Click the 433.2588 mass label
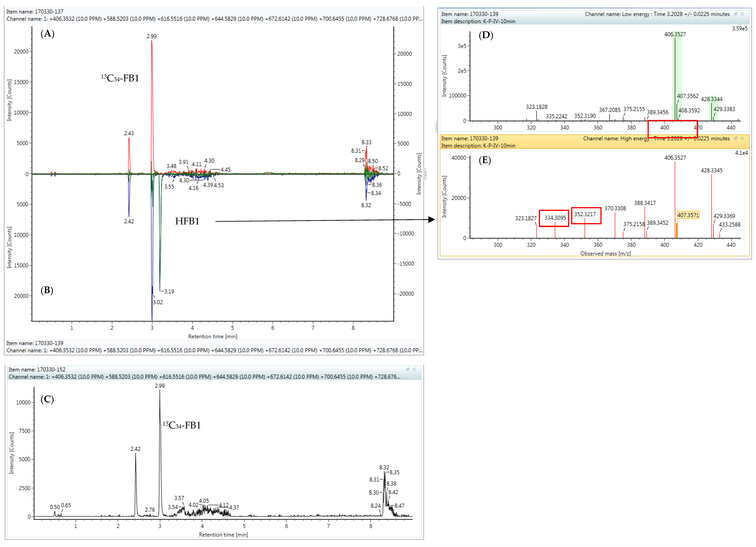The height and width of the screenshot is (547, 756). tap(730, 225)
